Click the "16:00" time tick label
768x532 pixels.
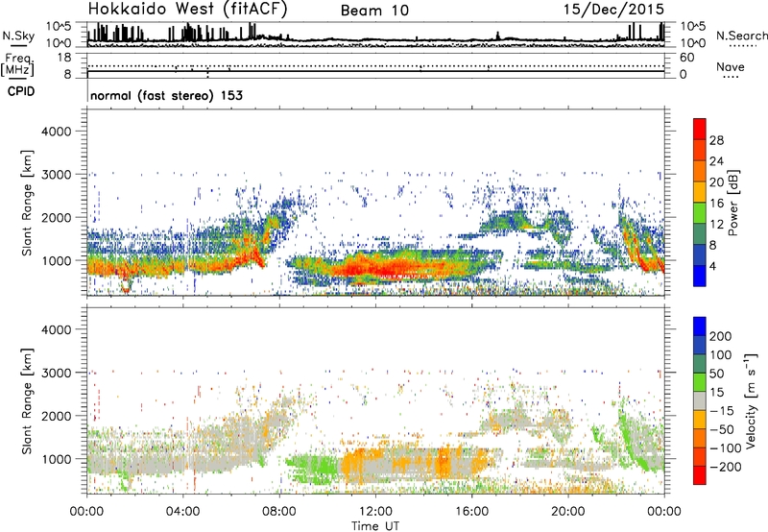point(471,512)
